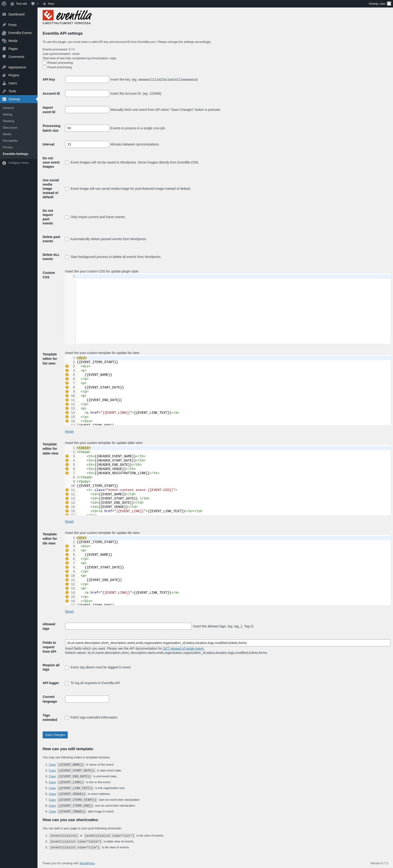Click the WordPress logo icon
The image size is (393, 868).
tap(4, 4)
